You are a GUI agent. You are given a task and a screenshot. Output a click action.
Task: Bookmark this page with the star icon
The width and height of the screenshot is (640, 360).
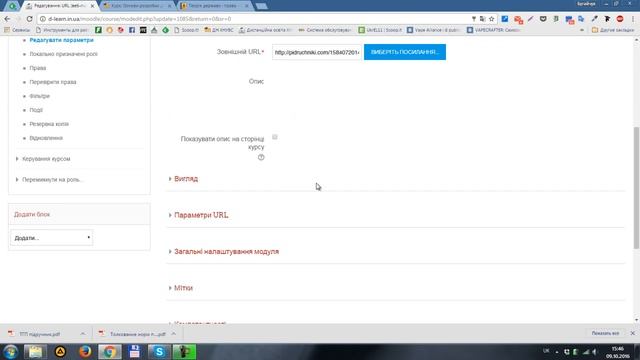491,19
